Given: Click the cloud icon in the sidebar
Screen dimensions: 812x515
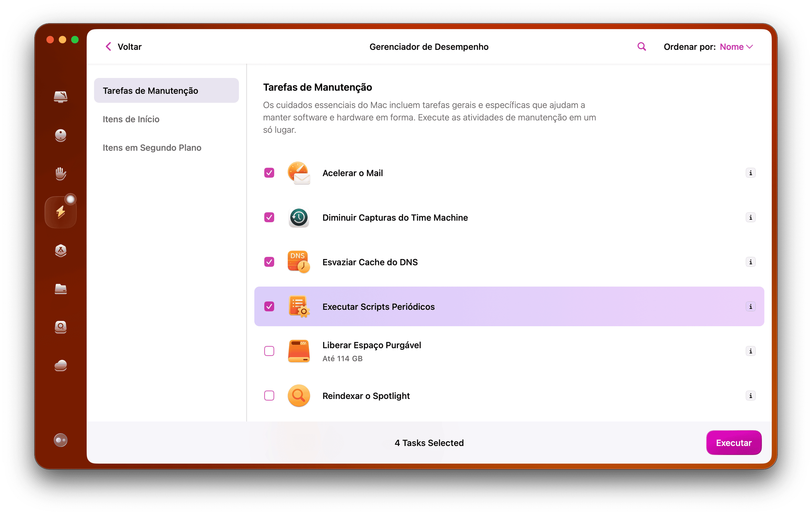Looking at the screenshot, I should click(61, 366).
